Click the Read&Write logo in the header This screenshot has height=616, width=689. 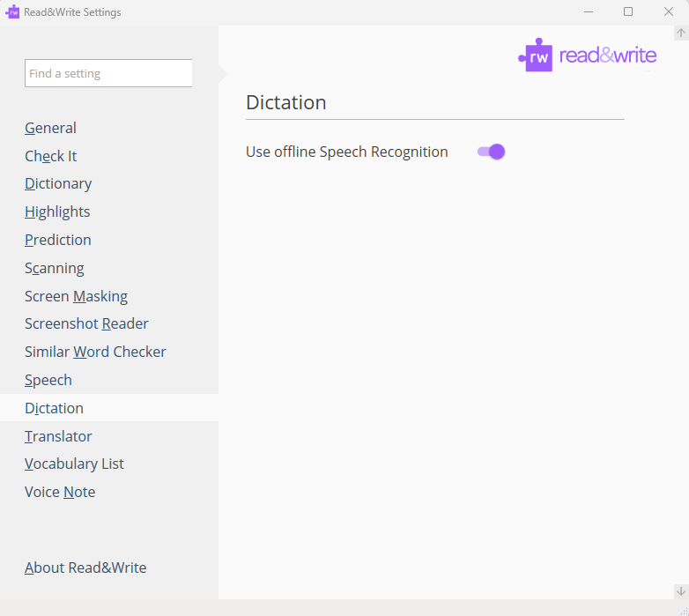click(x=588, y=56)
